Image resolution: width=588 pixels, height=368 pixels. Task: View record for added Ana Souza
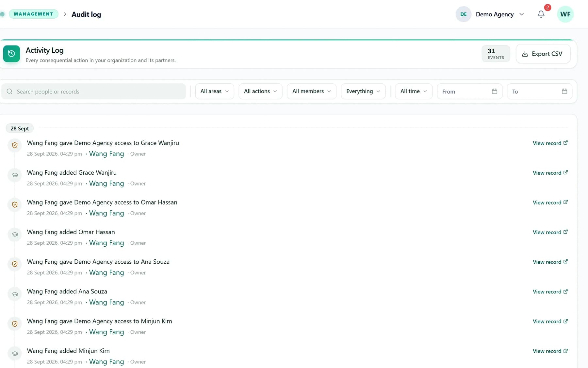(550, 292)
